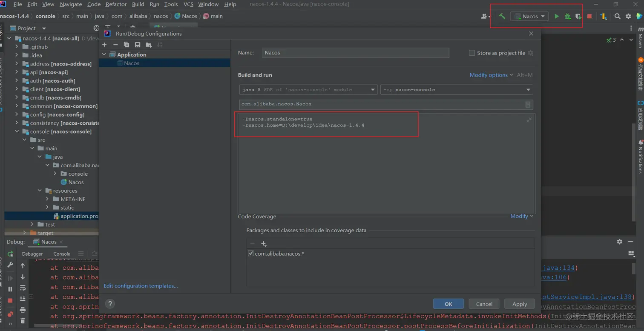This screenshot has width=644, height=331.
Task: Select the Nacos configuration in the list
Action: point(164,63)
